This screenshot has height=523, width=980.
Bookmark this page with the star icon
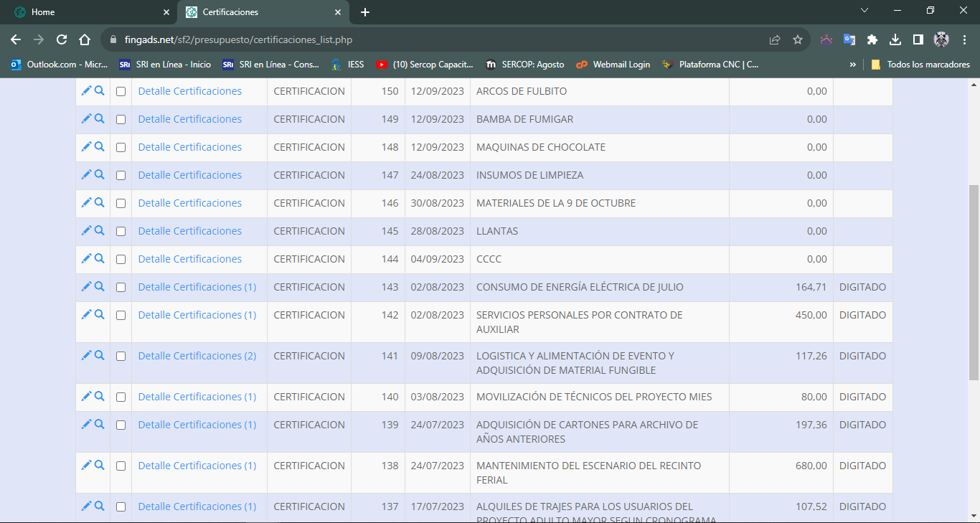[x=797, y=39]
